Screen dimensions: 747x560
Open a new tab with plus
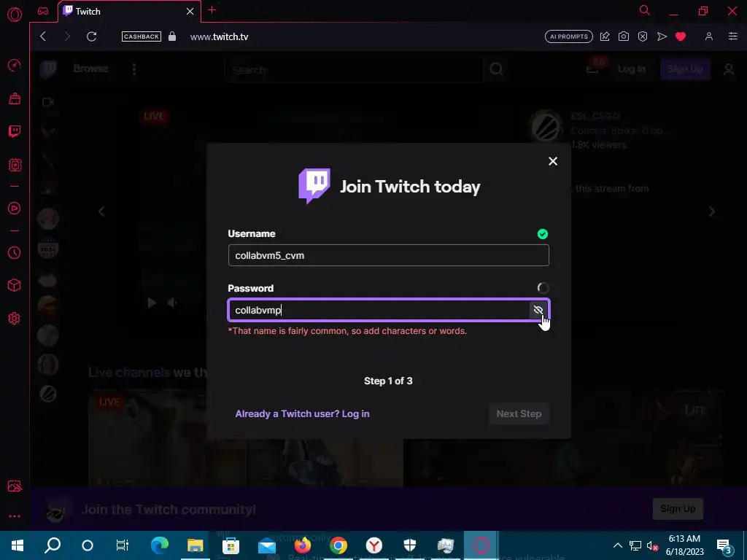tap(212, 10)
